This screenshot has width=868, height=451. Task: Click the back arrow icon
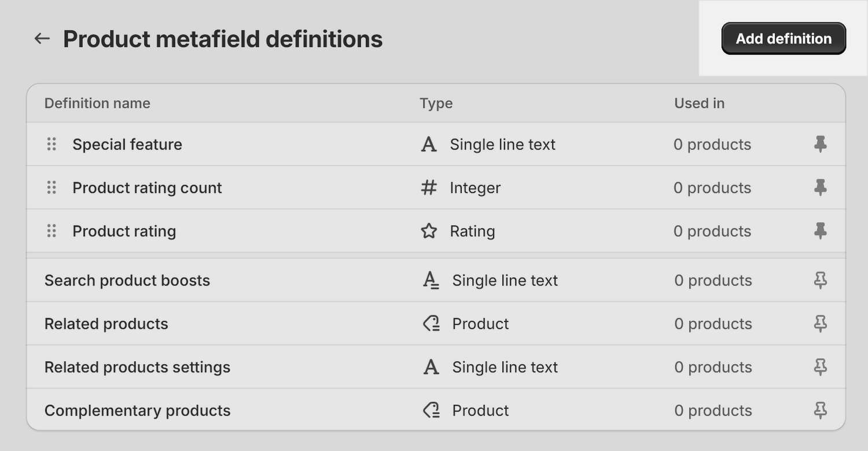click(x=42, y=39)
